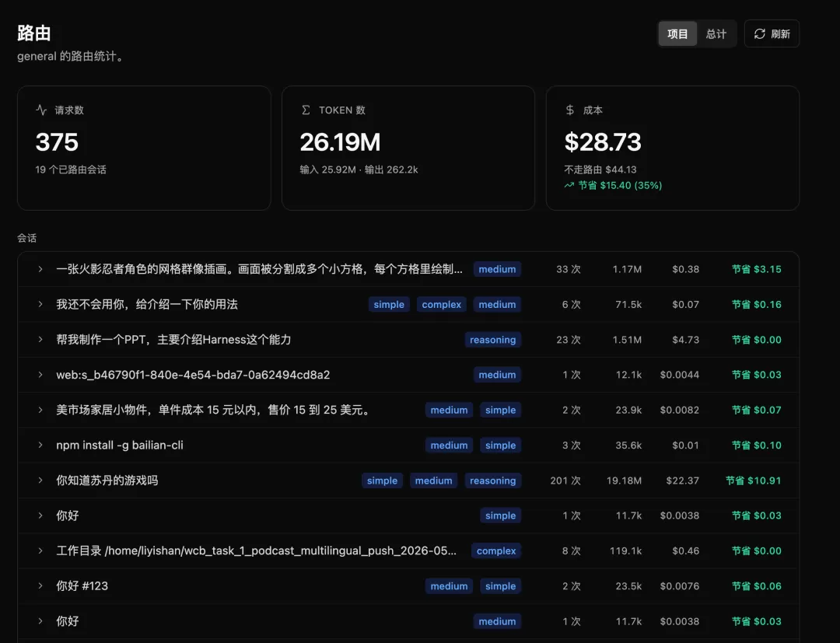Click the dollar icon beside 成本
The width and height of the screenshot is (840, 643).
point(569,110)
